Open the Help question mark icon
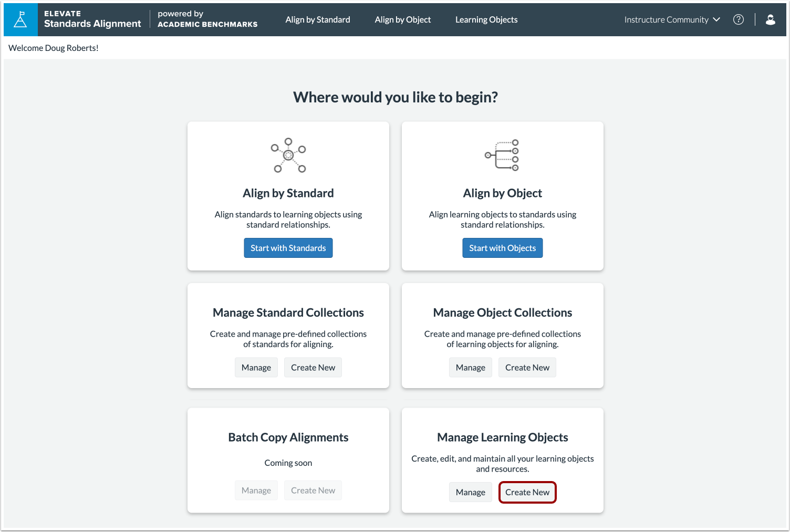 (x=738, y=19)
